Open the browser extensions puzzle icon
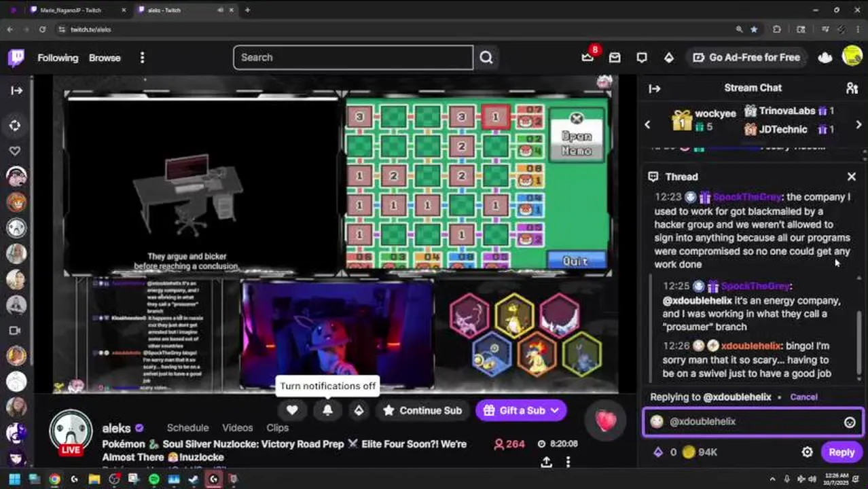Screen dimensions: 868x489 tap(777, 29)
